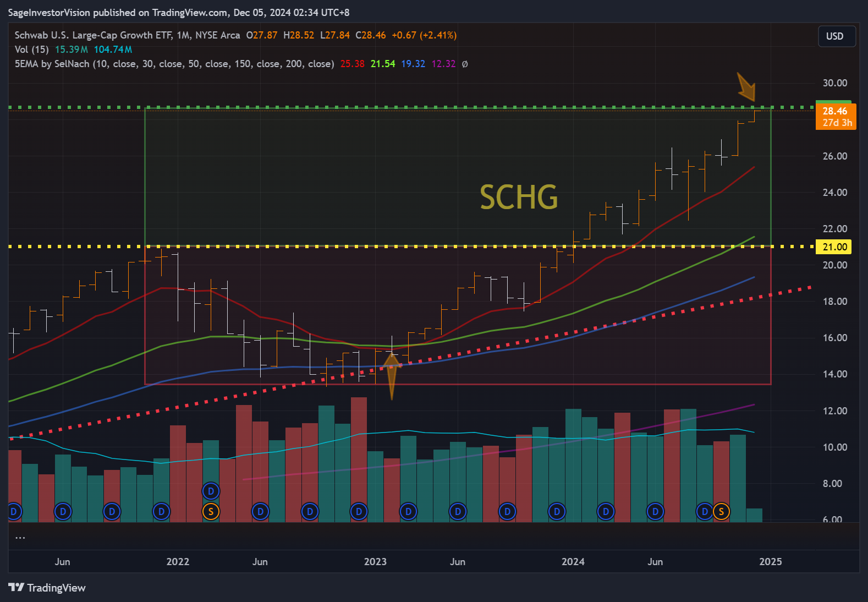Viewport: 868px width, 602px height.
Task: Click the split marker in early 2022
Action: point(211,512)
